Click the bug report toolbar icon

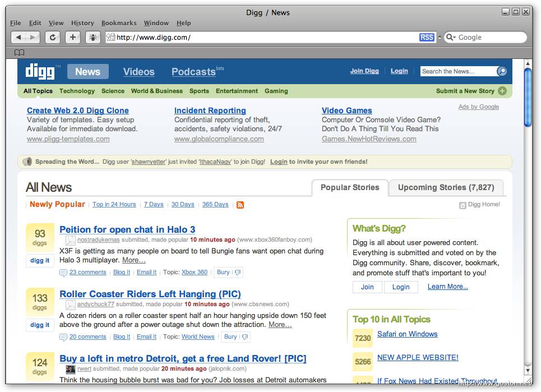[93, 37]
